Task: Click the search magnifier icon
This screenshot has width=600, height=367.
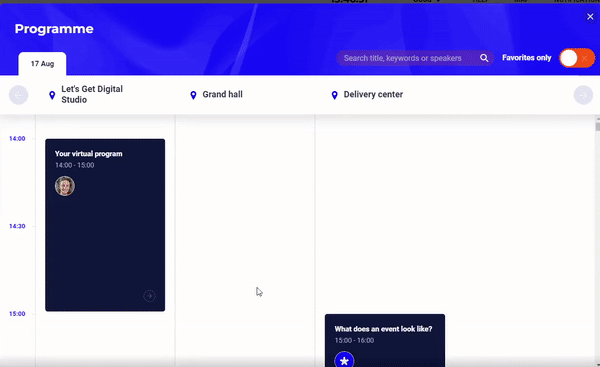Action: click(x=484, y=58)
